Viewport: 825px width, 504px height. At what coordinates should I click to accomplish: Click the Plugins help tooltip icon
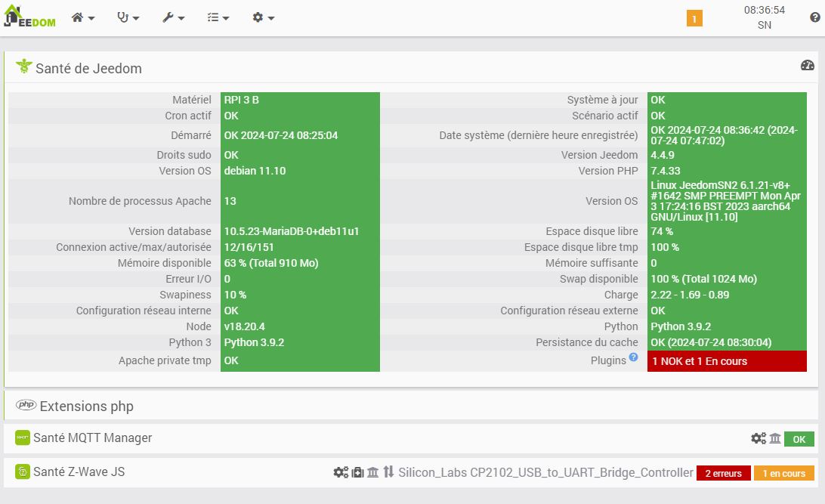point(633,357)
